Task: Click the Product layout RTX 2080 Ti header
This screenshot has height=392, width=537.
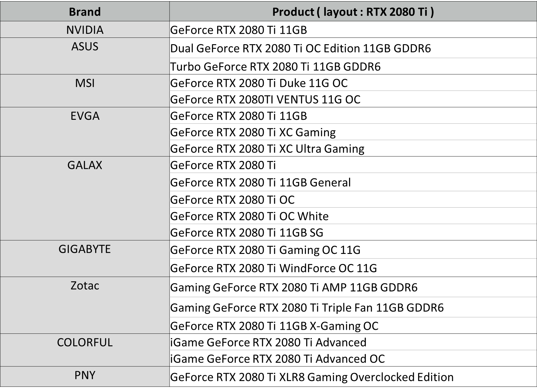Action: (353, 11)
